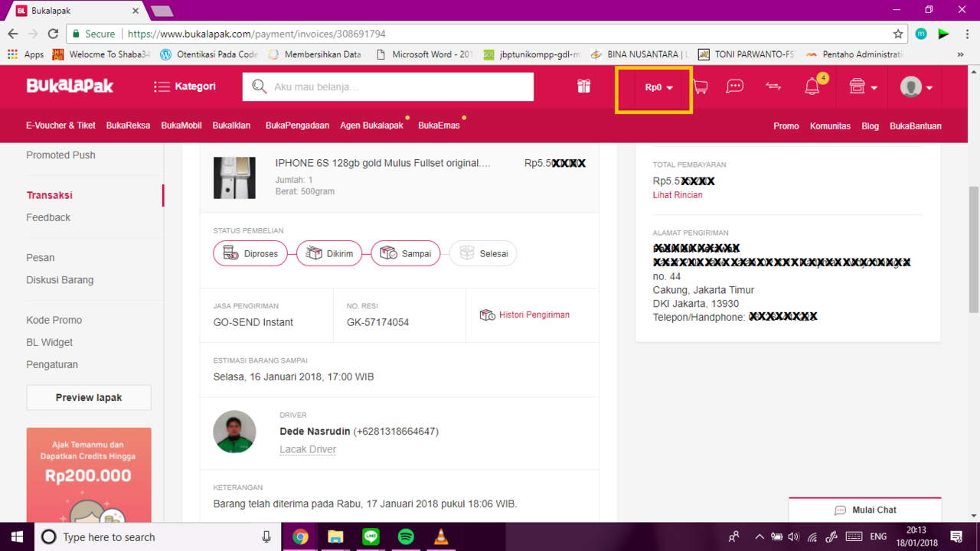
Task: Open Spotify from the taskbar
Action: pyautogui.click(x=406, y=536)
